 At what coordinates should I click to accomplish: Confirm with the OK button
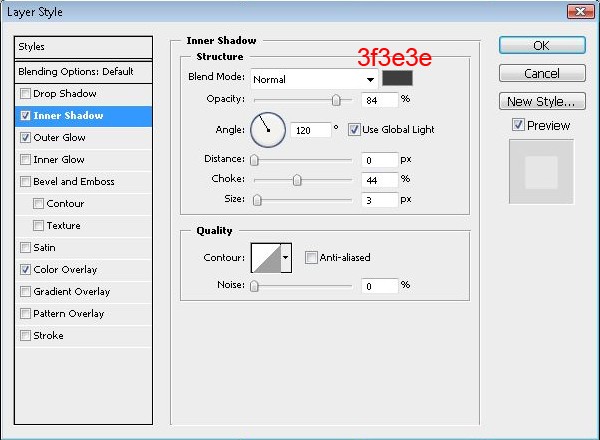pyautogui.click(x=542, y=46)
